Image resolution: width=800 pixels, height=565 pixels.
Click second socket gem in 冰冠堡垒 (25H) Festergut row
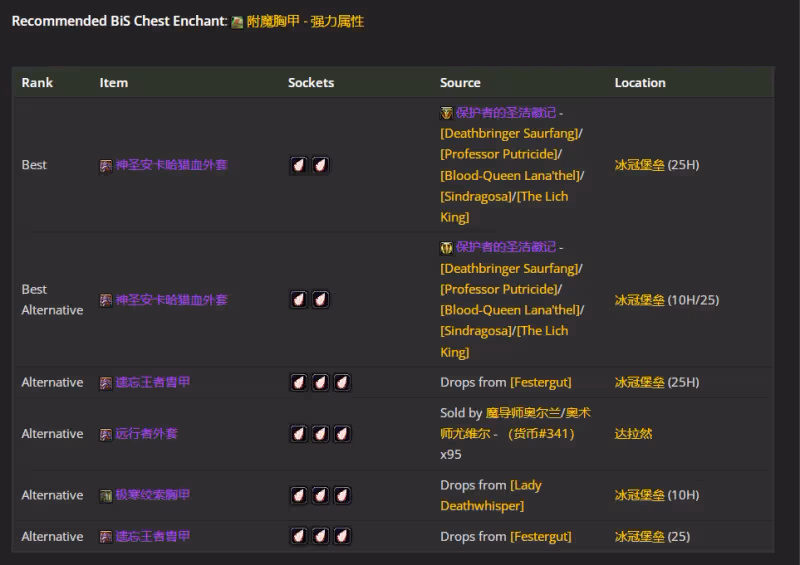320,382
